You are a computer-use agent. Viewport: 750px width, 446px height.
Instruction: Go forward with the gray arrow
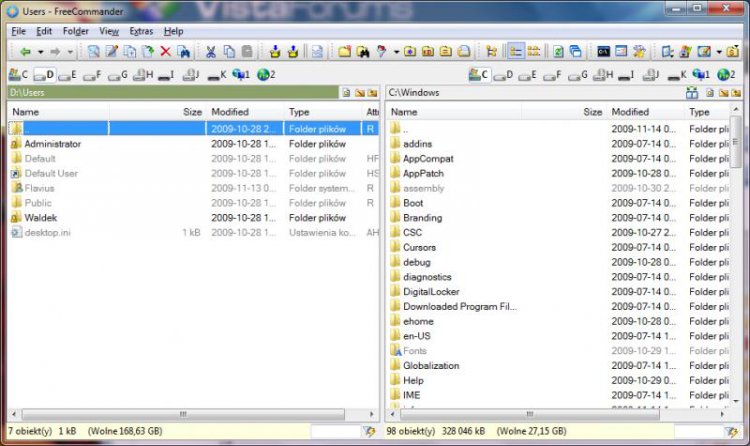click(x=55, y=51)
